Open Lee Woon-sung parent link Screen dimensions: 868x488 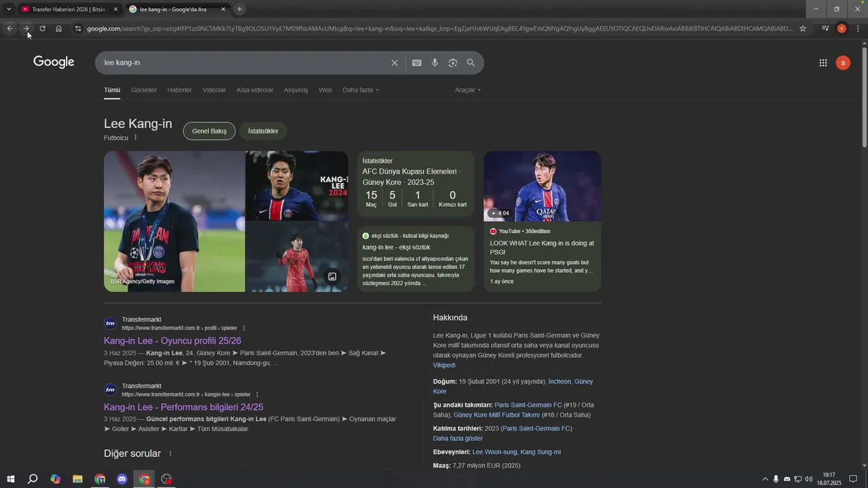(494, 452)
